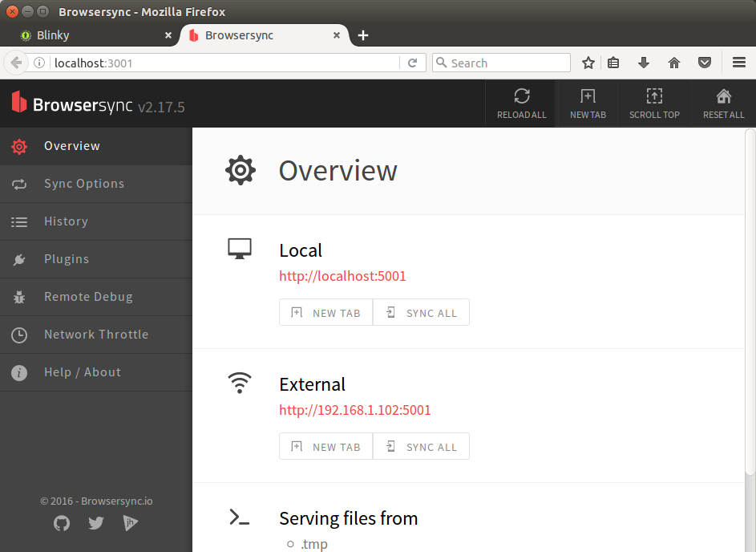
Task: Click the monitor icon beside Local
Action: click(240, 249)
